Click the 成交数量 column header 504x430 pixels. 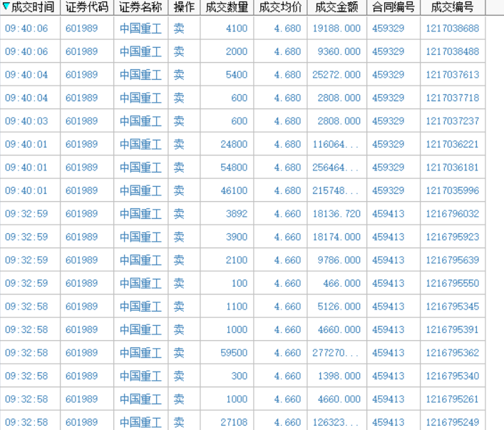[x=227, y=7]
